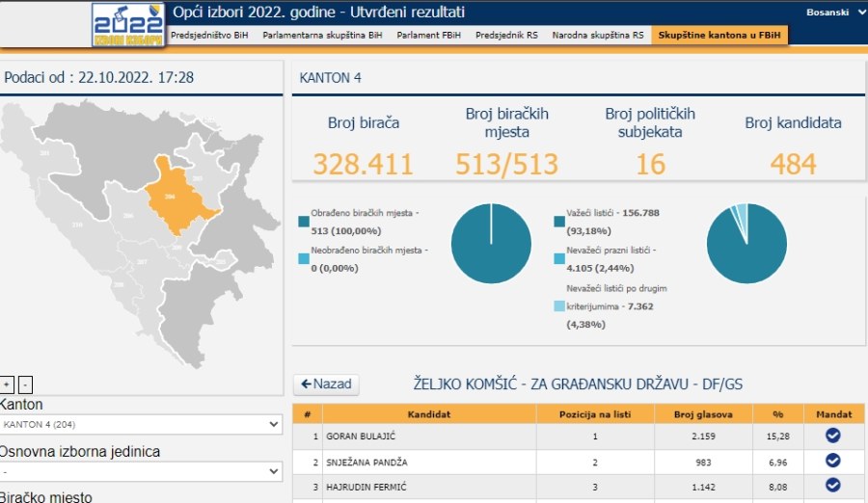Click mandate checkmark for Hajrudin Fermić
The height and width of the screenshot is (503, 868).
(x=832, y=486)
